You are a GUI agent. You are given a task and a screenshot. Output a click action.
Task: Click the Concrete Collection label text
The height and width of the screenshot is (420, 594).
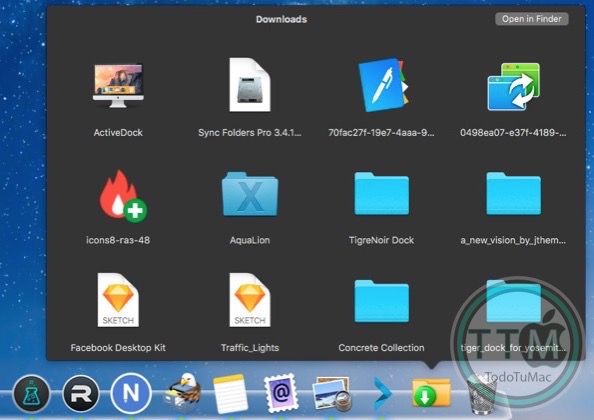[x=381, y=348]
